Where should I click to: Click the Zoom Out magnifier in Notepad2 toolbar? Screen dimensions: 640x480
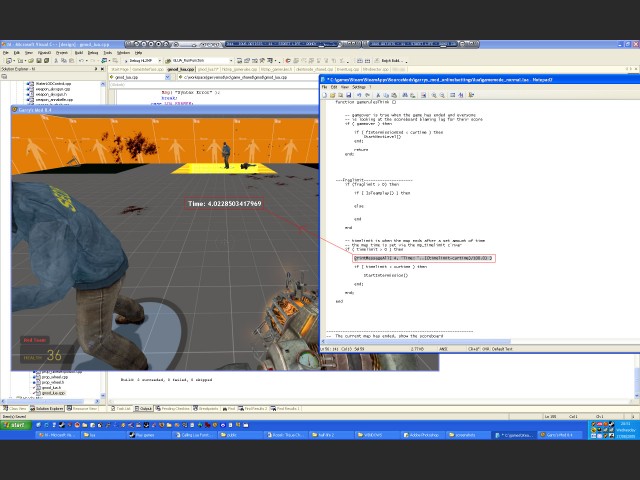coord(442,95)
